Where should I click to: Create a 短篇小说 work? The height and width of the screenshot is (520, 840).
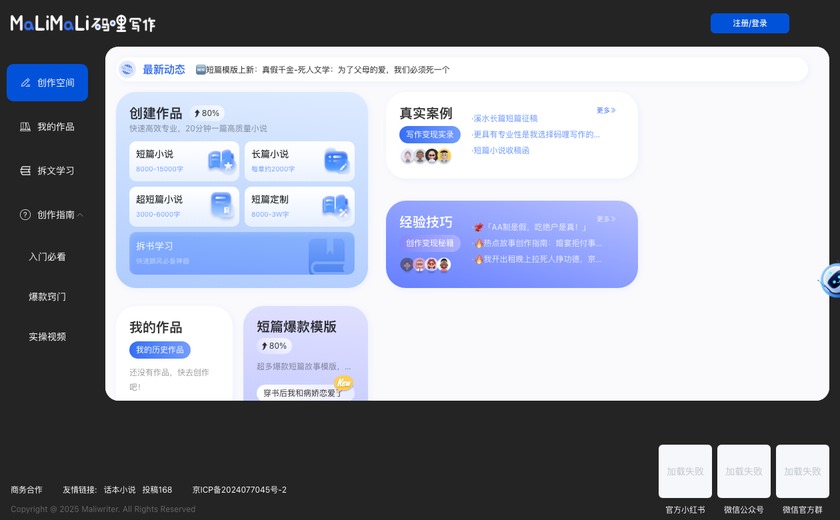184,161
